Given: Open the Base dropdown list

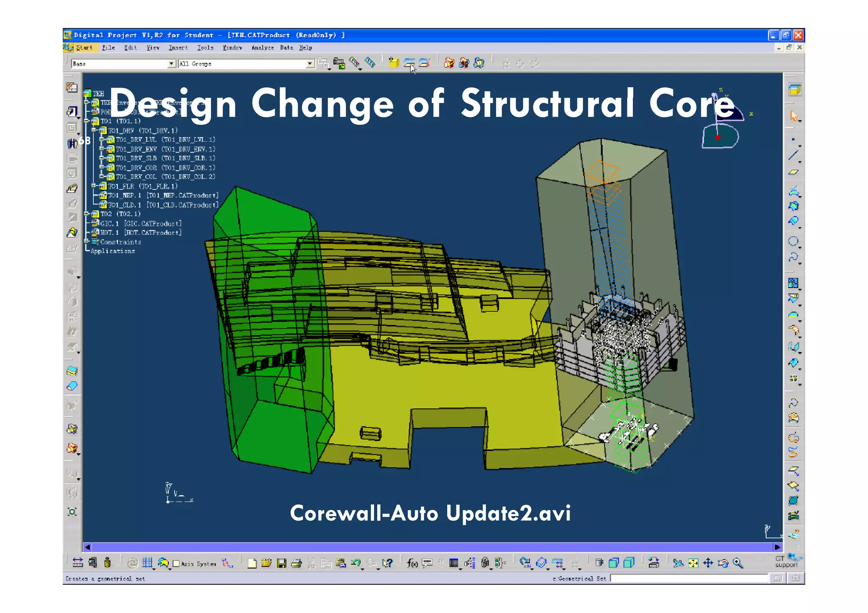Looking at the screenshot, I should coord(171,64).
